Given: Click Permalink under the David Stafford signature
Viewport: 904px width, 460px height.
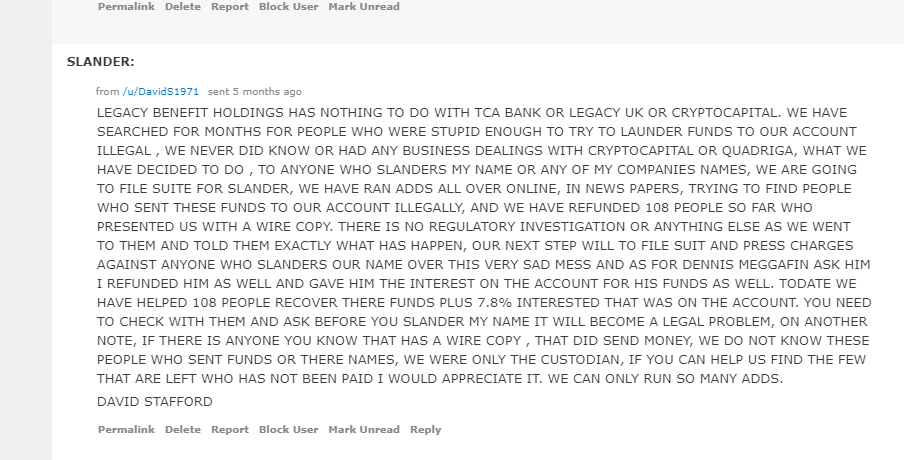Looking at the screenshot, I should [126, 430].
